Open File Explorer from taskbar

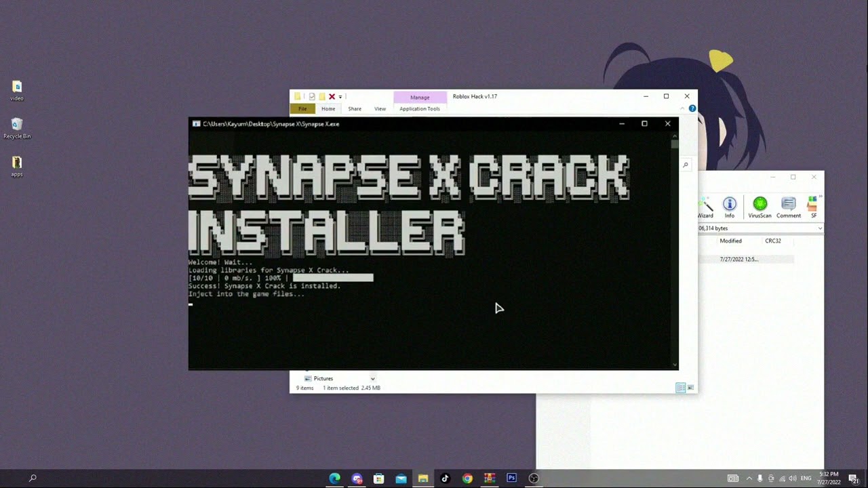[x=423, y=479]
